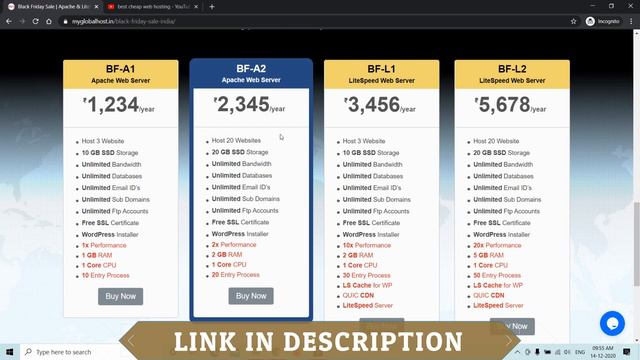640x360 pixels.
Task: Close the Black Friday Sale tab
Action: pyautogui.click(x=96, y=7)
